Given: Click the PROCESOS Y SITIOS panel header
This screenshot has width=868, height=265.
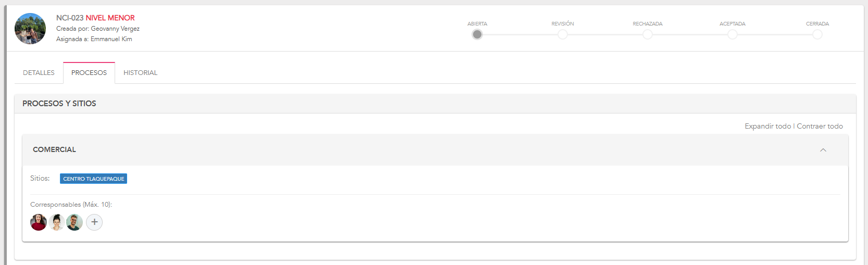Looking at the screenshot, I should (x=59, y=104).
